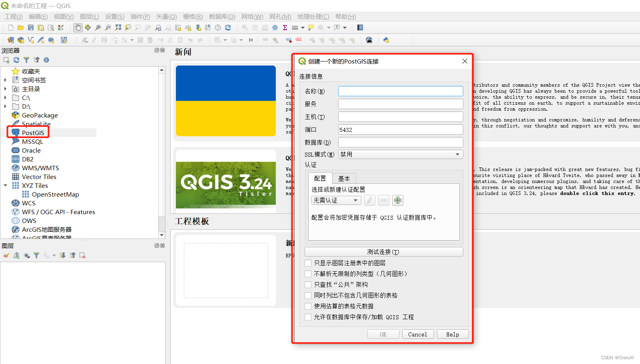Open Processing Toolbox gear icon
Image resolution: width=640 pixels, height=364 pixels.
275,28
